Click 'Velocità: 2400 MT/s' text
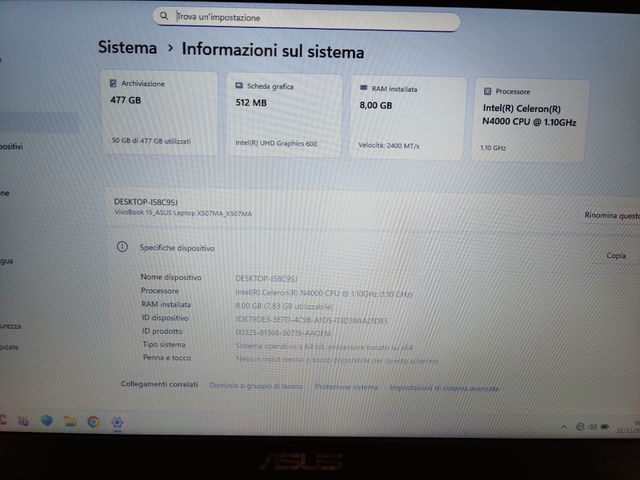The height and width of the screenshot is (480, 640). tap(389, 146)
